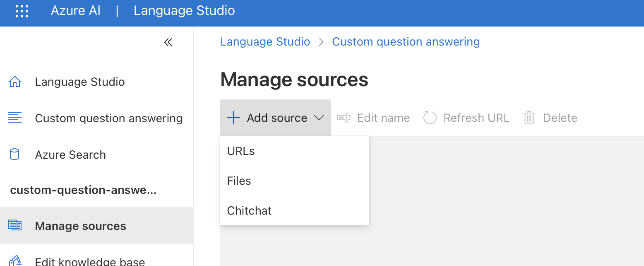Collapse the Add source dropdown chevron
The width and height of the screenshot is (644, 266).
pos(319,118)
